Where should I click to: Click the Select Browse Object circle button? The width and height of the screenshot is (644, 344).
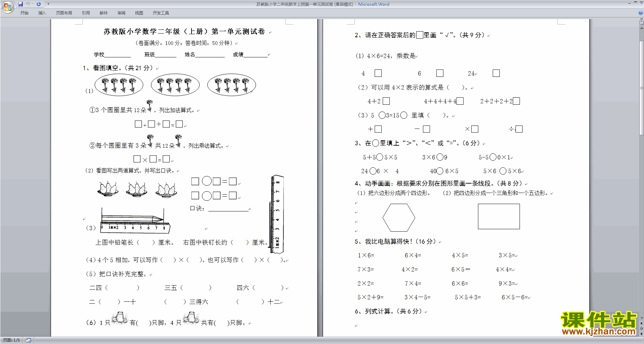click(x=641, y=328)
